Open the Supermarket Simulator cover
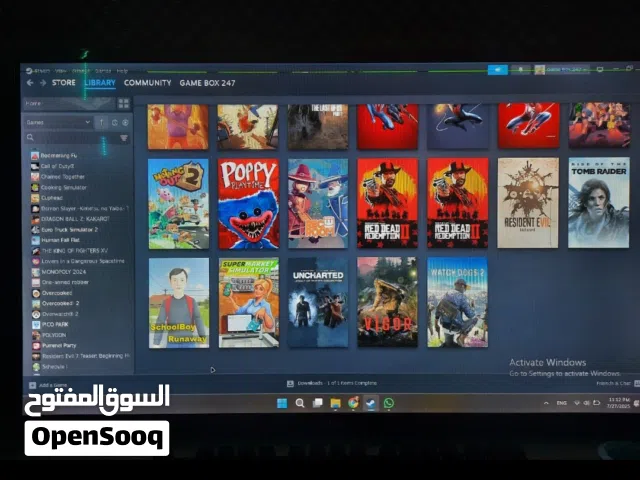The image size is (640, 480). [x=249, y=302]
